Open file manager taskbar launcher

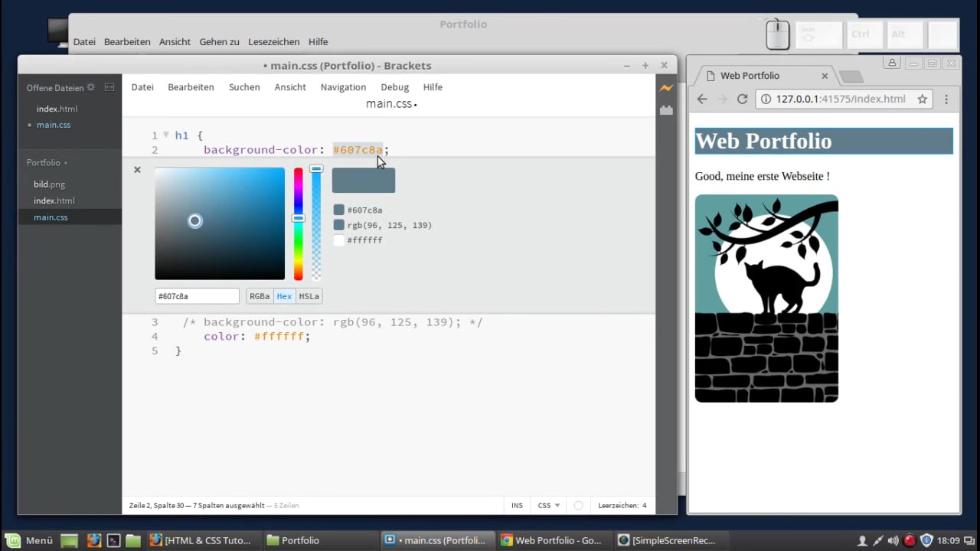[133, 540]
